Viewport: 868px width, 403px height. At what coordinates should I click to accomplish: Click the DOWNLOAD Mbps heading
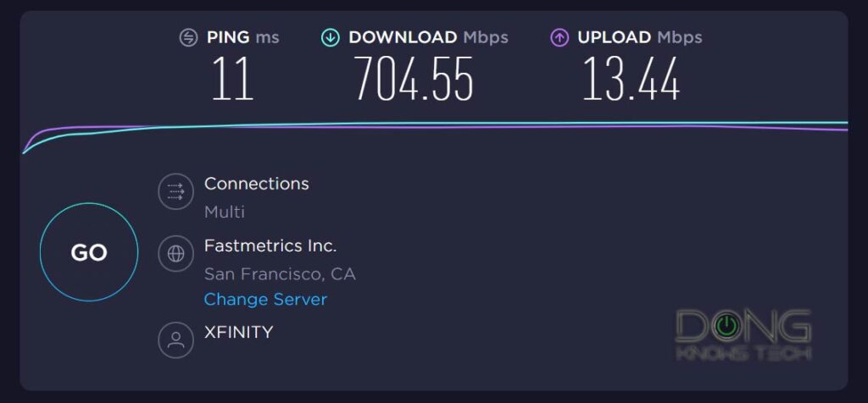click(428, 37)
